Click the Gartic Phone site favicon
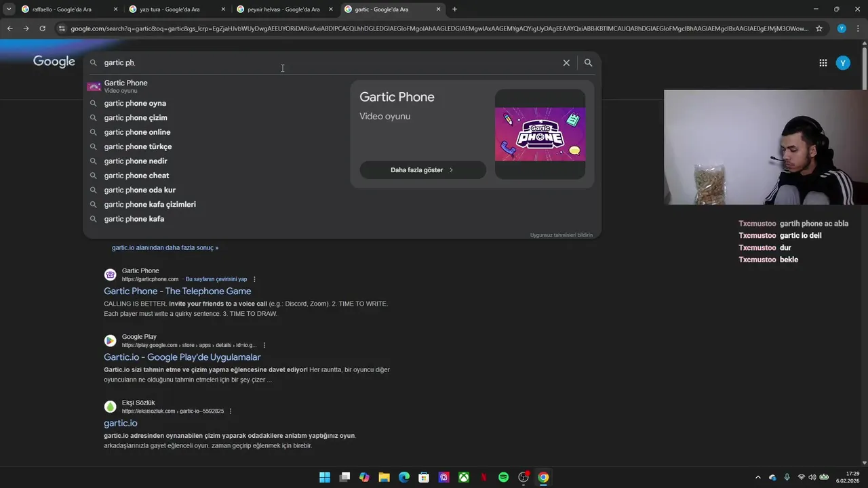868x488 pixels. pyautogui.click(x=110, y=274)
